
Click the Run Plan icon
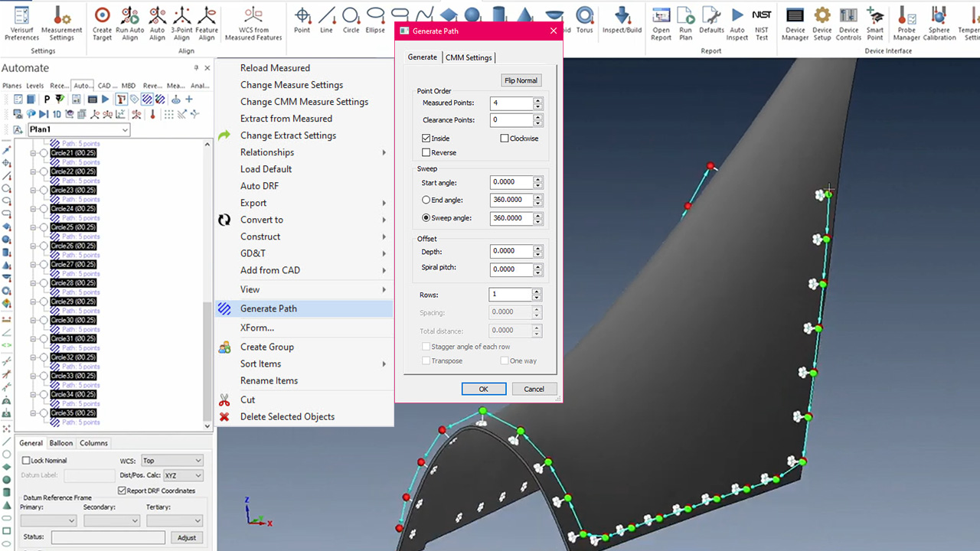686,24
